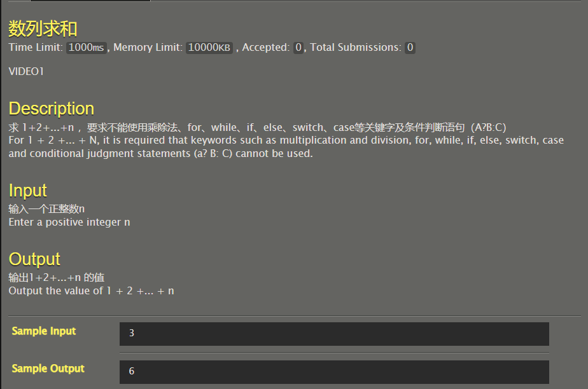Image resolution: width=588 pixels, height=389 pixels.
Task: Click the 'Time Limit:' label
Action: (36, 48)
